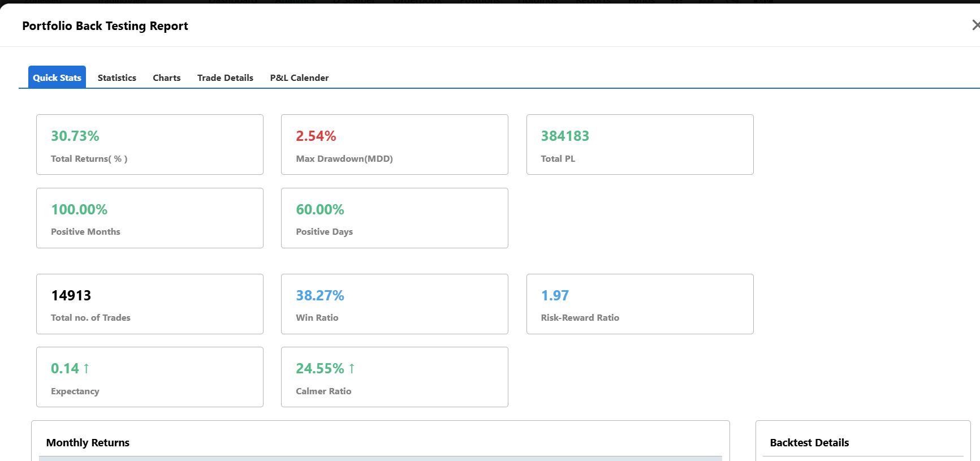Viewport: 980px width, 461px height.
Task: Click the Max Drawdown 2.54% card
Action: [395, 144]
